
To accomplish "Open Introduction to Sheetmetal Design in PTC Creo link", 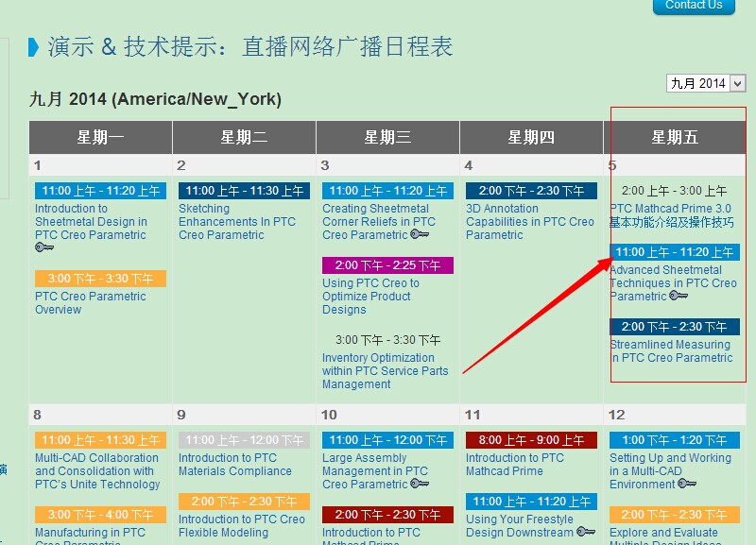I will click(x=91, y=222).
